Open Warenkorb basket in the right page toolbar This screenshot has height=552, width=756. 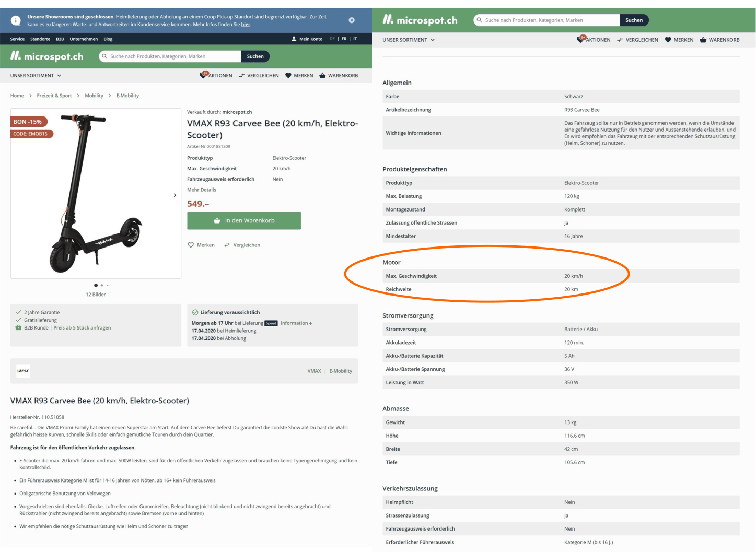click(x=719, y=40)
